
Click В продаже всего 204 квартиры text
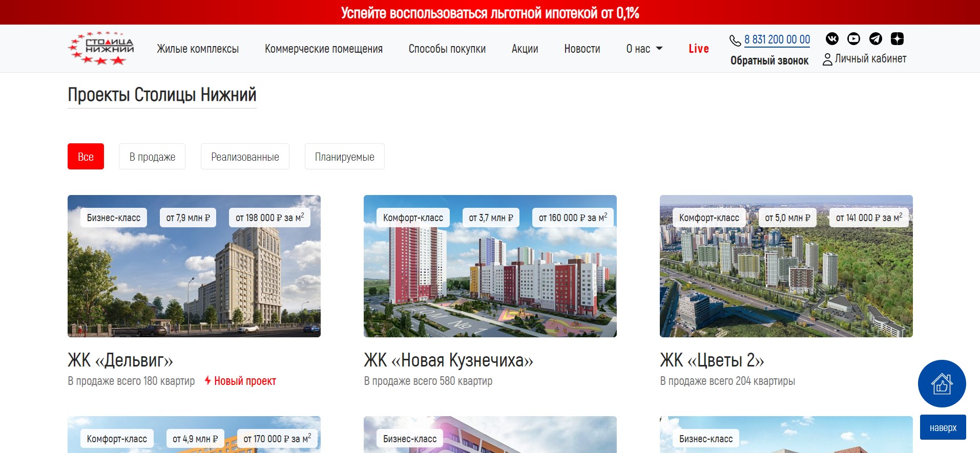(x=727, y=381)
